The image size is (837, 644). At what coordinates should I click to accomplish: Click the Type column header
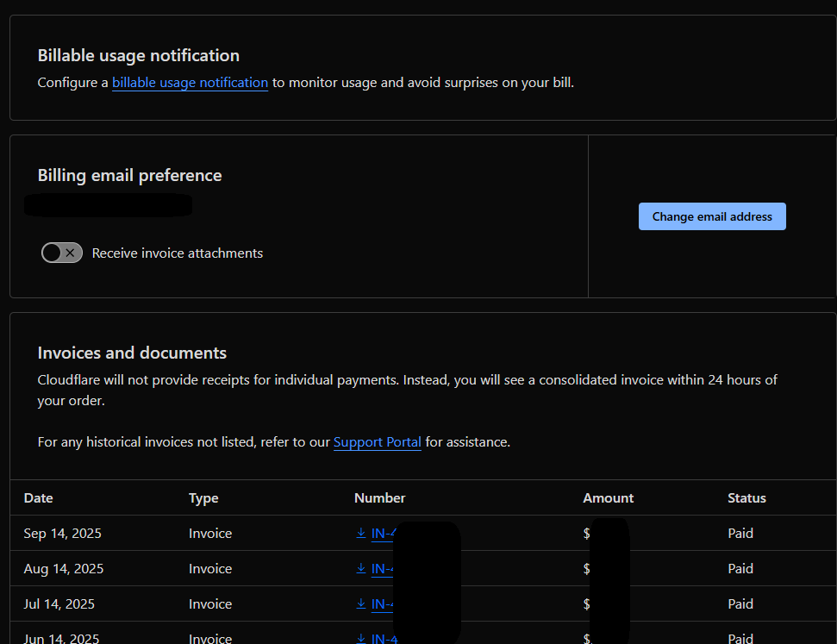pos(203,498)
